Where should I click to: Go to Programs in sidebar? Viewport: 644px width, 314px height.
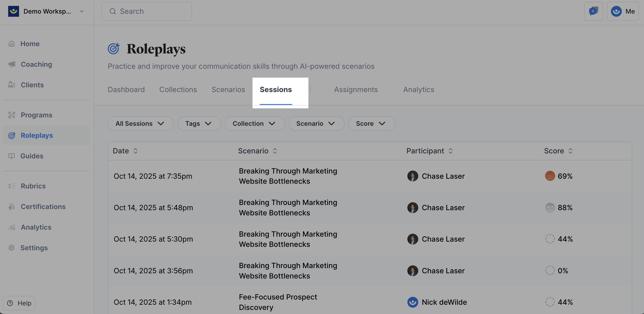(x=36, y=115)
